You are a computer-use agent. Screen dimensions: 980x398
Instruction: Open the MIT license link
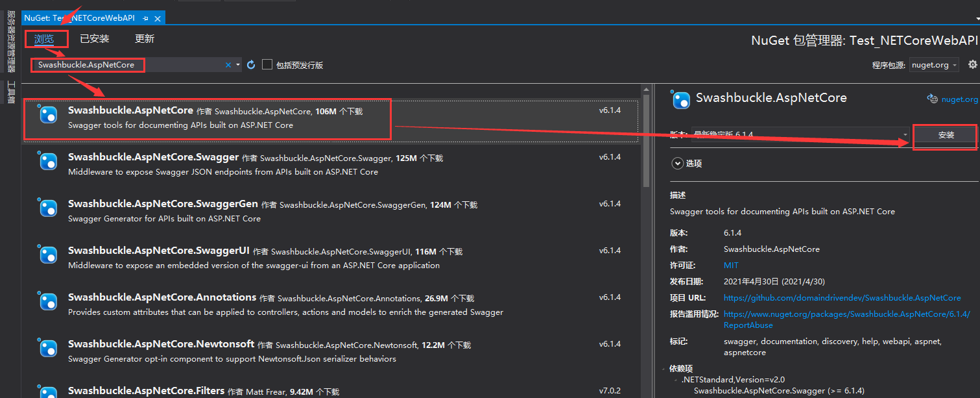click(x=731, y=265)
